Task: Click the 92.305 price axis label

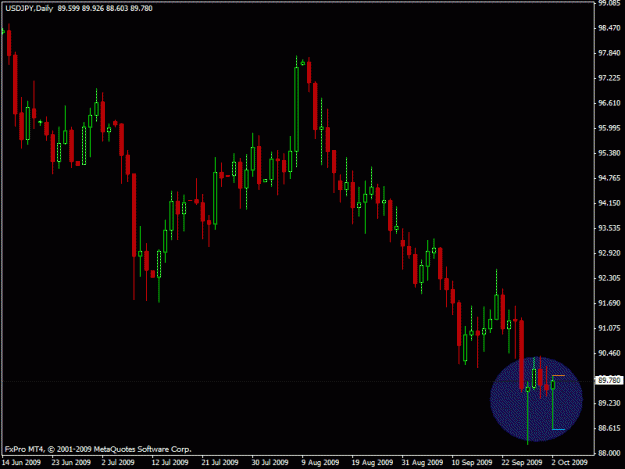Action: tap(609, 278)
